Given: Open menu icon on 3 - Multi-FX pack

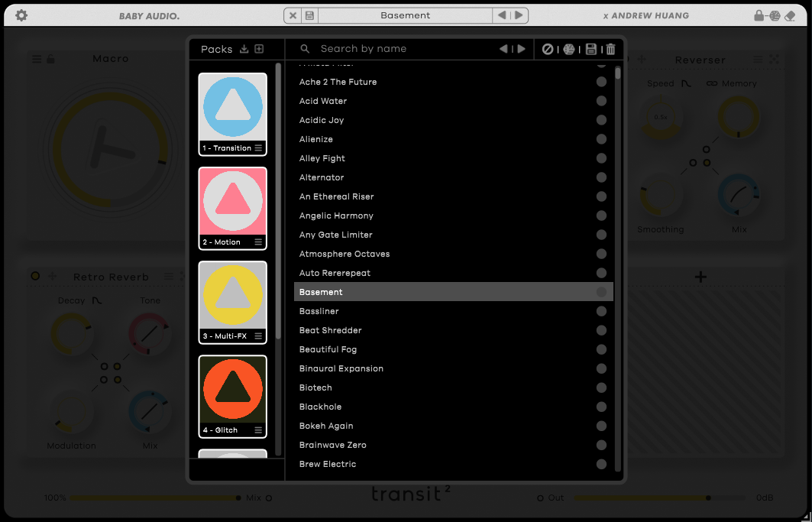Looking at the screenshot, I should pos(258,336).
